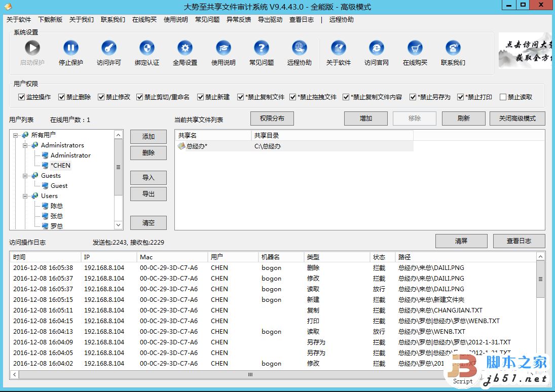Toggle 监控操作 checkbox

22,97
